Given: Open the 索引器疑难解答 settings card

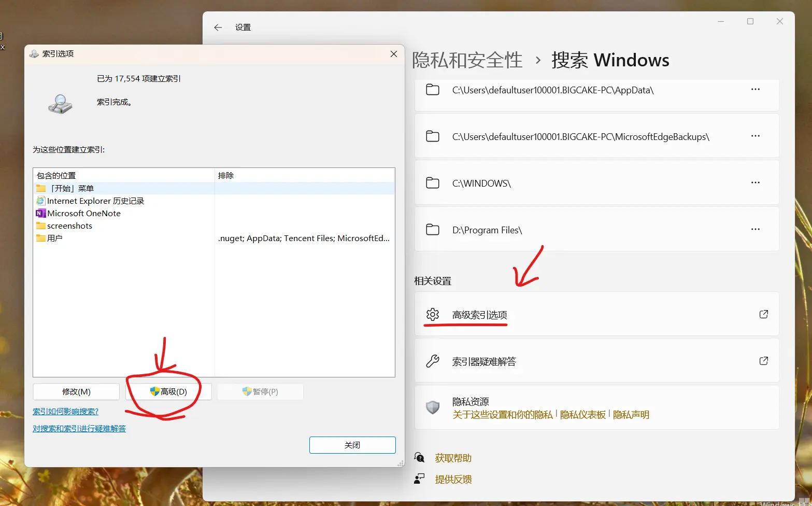Looking at the screenshot, I should click(597, 361).
